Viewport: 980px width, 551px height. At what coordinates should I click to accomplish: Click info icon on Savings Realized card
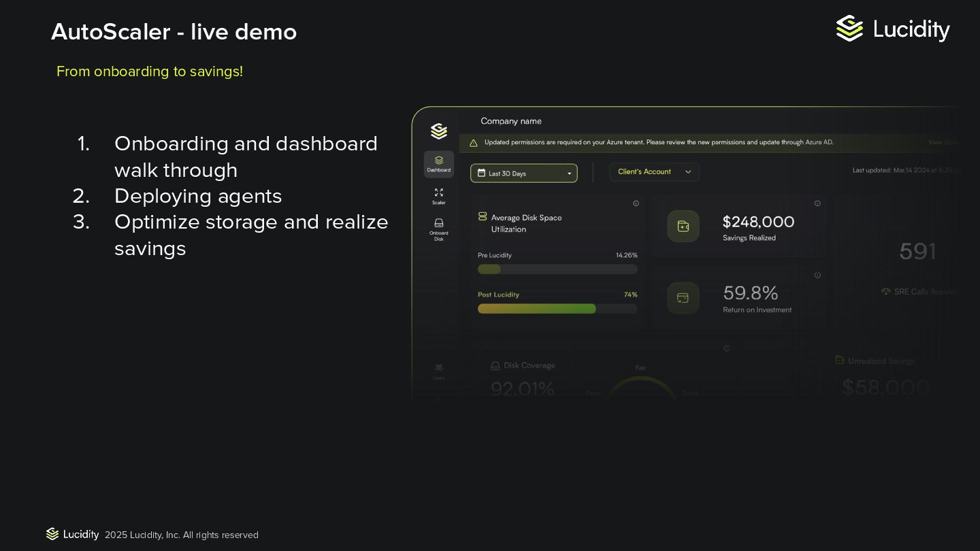(x=817, y=203)
